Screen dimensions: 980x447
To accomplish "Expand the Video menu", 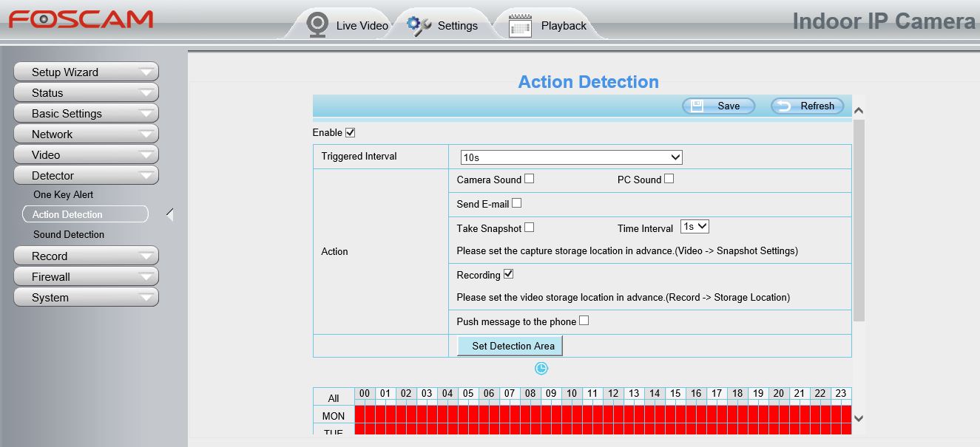I will click(x=86, y=154).
